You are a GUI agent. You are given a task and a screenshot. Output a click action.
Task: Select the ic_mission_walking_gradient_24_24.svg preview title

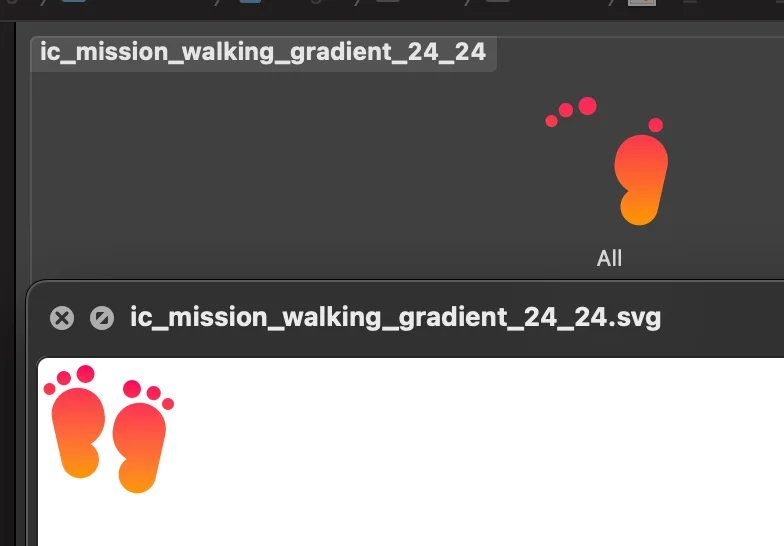[396, 317]
